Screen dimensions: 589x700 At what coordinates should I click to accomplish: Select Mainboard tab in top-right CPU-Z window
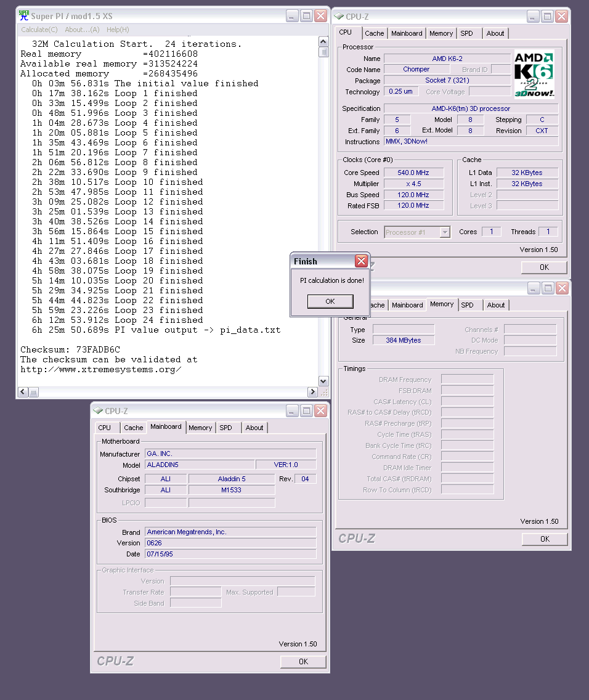click(407, 33)
